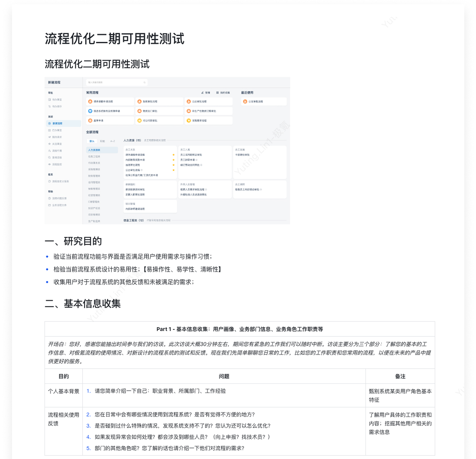Click question 2 您在日常中会有哪些情况使用到流程系统

(175, 414)
